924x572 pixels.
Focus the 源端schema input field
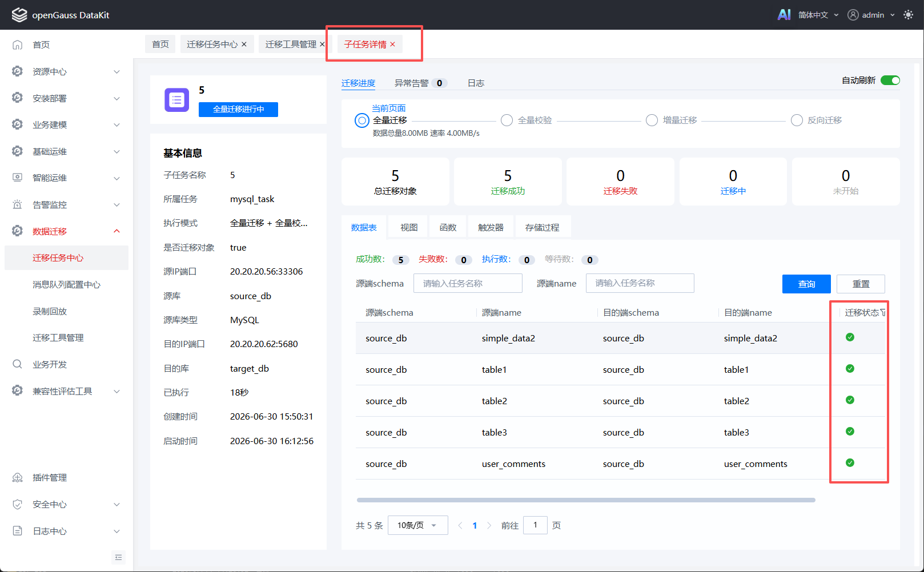(468, 283)
